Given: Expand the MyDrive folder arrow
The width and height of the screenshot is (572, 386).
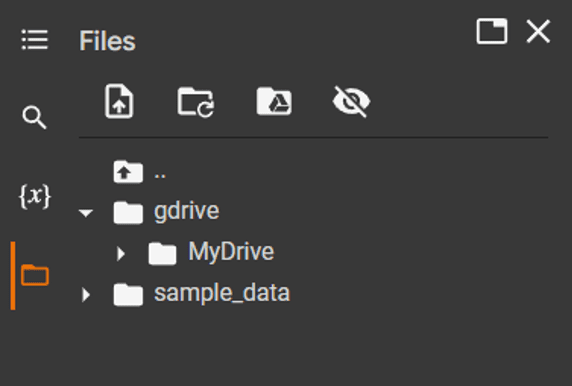Looking at the screenshot, I should click(x=121, y=253).
